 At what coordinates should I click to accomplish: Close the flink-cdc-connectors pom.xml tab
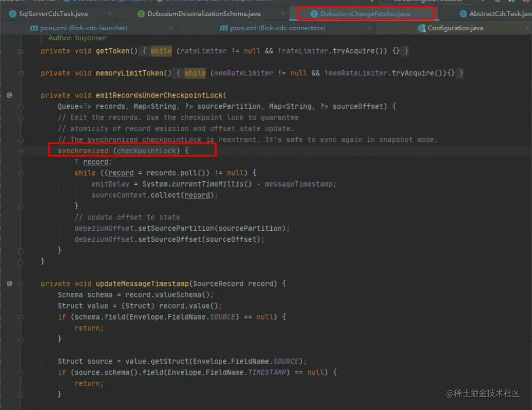pos(369,28)
